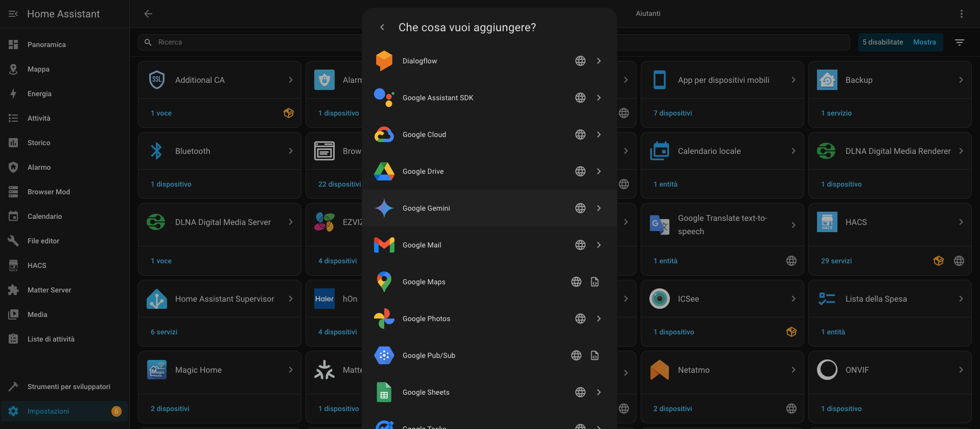Screen dimensions: 980x429
Task: Go back using the page arrow
Action: click(x=148, y=14)
